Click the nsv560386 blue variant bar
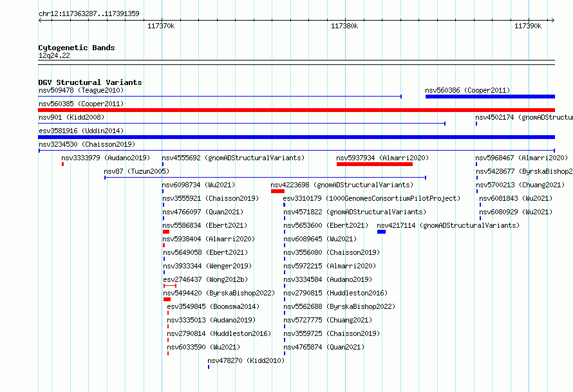Image resolution: width=573 pixels, height=392 pixels. coord(490,97)
